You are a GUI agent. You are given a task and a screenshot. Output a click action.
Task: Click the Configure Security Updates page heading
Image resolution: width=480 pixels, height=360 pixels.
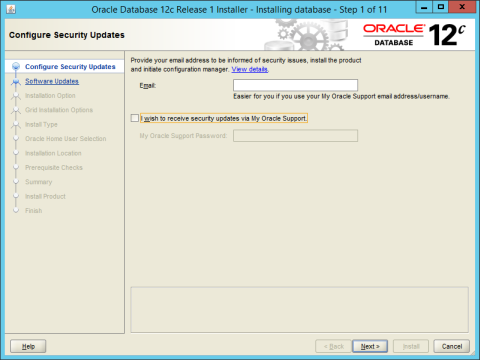click(x=67, y=35)
